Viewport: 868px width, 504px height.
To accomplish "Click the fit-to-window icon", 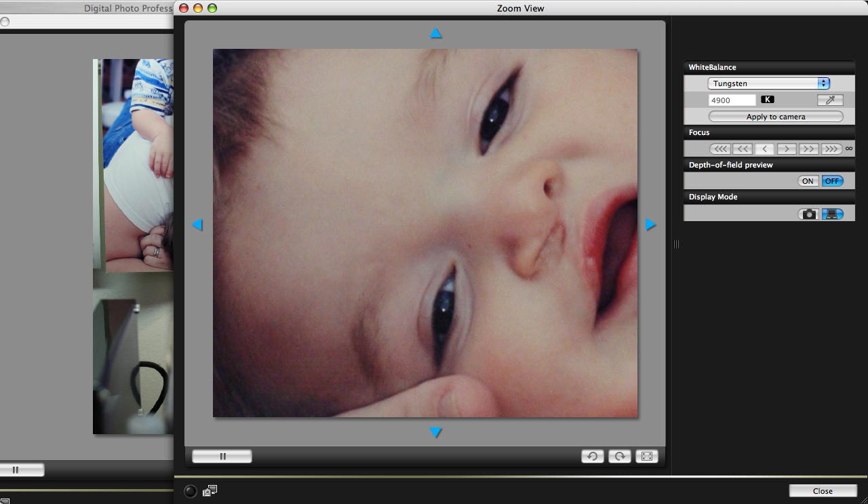I will click(x=646, y=457).
